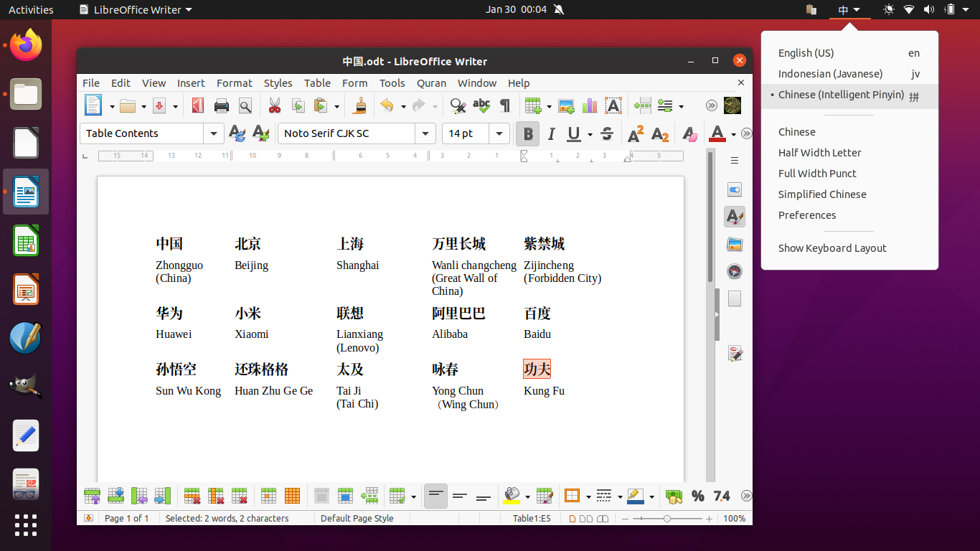Click the New document icon
The image size is (980, 551).
93,105
